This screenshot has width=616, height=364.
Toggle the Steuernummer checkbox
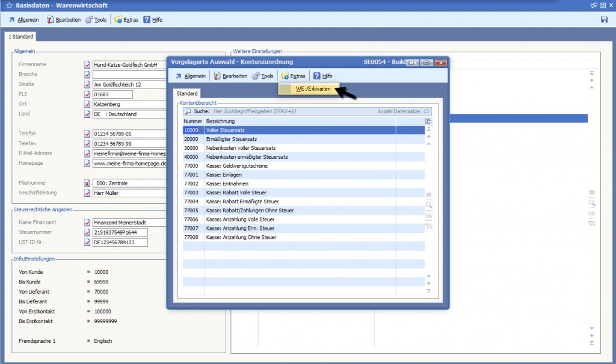[87, 232]
